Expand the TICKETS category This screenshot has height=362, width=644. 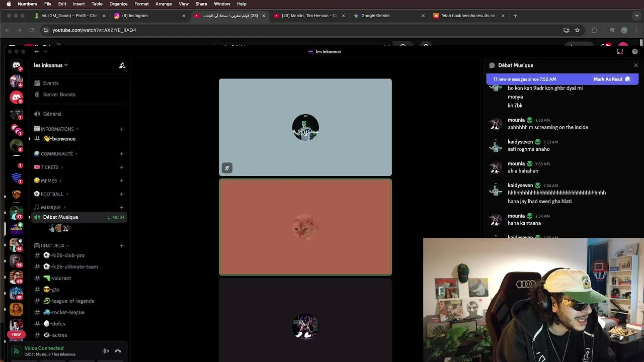[x=48, y=167]
